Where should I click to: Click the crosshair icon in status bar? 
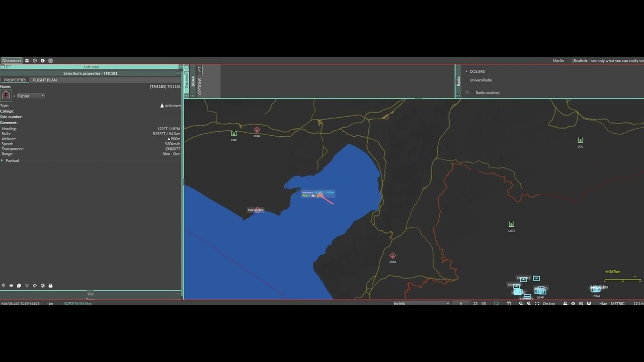(x=573, y=304)
